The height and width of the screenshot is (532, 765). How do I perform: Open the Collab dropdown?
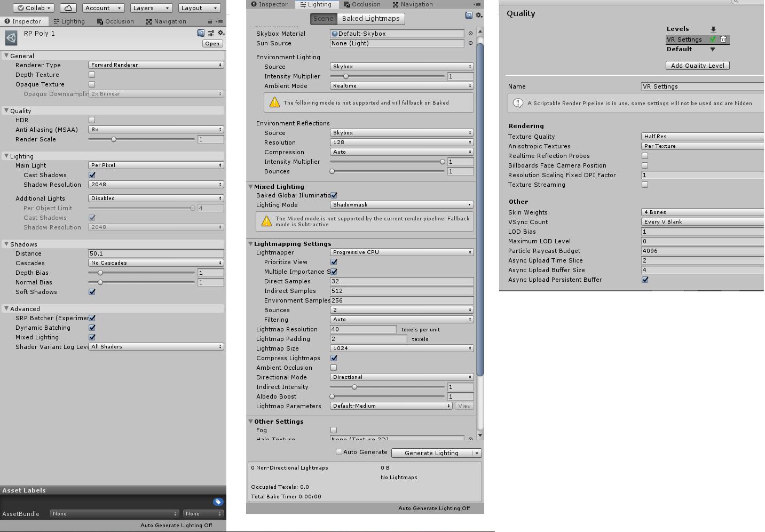(x=34, y=8)
